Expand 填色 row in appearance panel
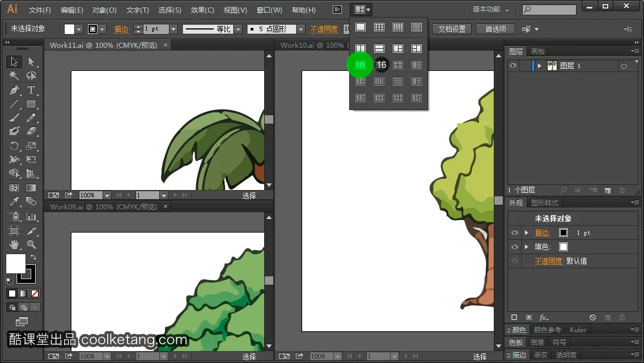This screenshot has height=363, width=644. 527,247
